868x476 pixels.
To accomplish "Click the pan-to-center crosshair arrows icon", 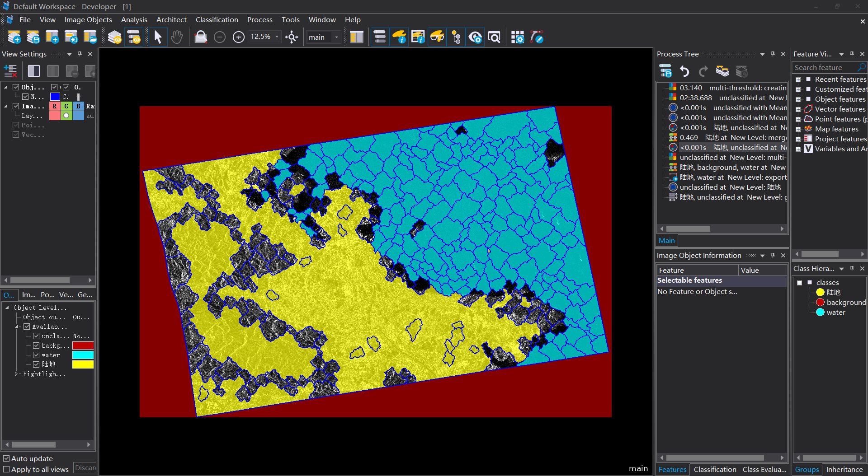I will [x=292, y=37].
